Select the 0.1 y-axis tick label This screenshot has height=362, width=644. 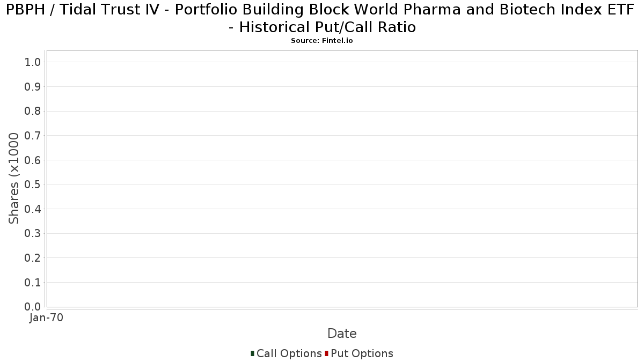point(33,283)
